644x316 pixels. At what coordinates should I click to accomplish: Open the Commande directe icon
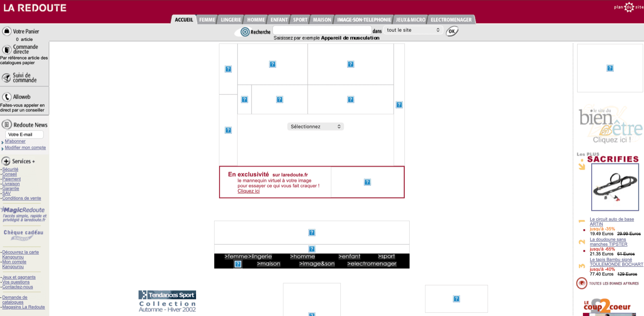click(x=6, y=50)
